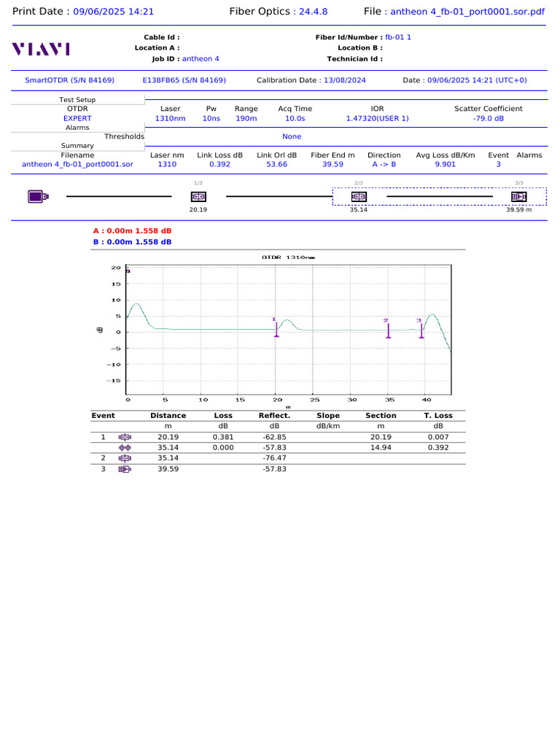
Task: Click the loss value 0.000 in table
Action: click(223, 447)
